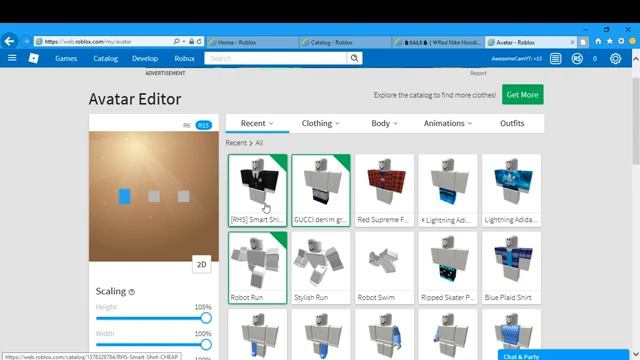Select the Stylish Run animation
The image size is (640, 360).
click(321, 268)
